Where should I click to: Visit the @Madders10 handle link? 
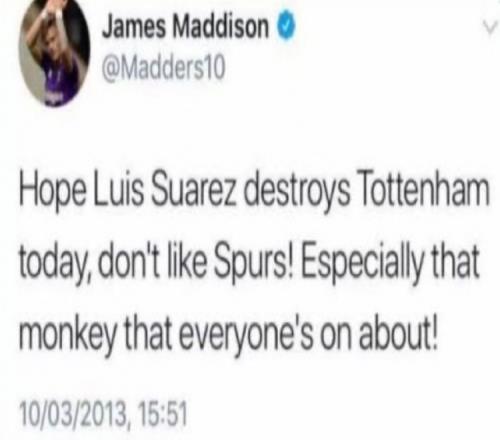tap(163, 68)
